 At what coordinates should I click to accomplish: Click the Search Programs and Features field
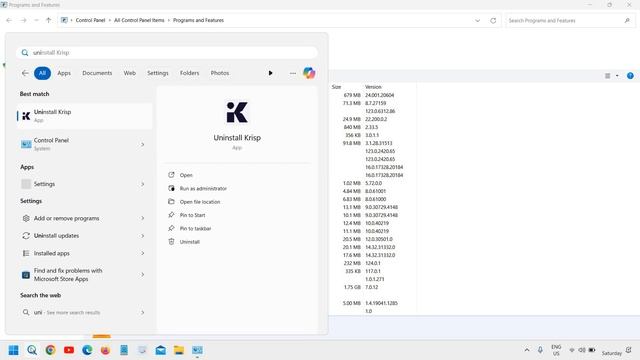[570, 20]
